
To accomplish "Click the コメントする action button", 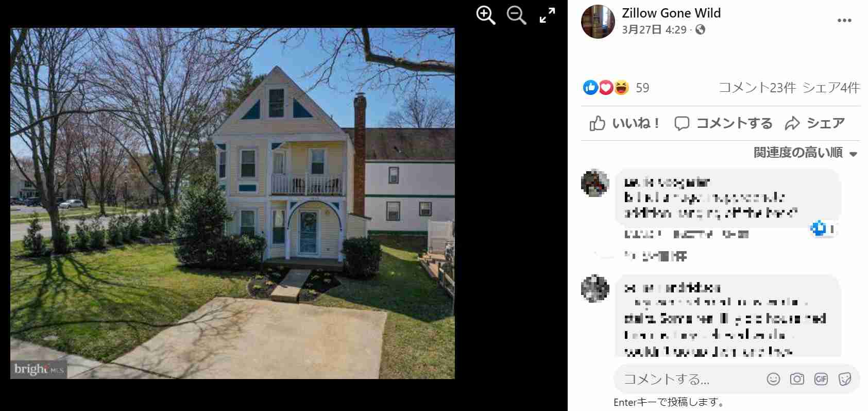I will 723,123.
